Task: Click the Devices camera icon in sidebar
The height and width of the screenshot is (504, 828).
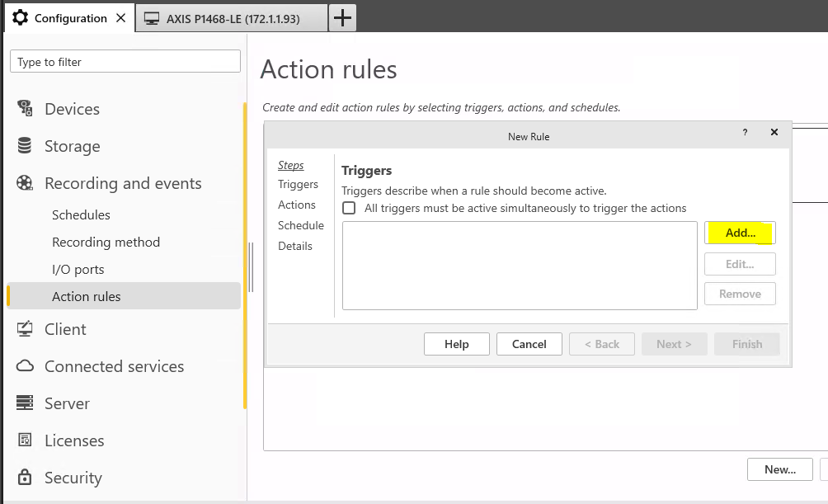Action: coord(25,108)
